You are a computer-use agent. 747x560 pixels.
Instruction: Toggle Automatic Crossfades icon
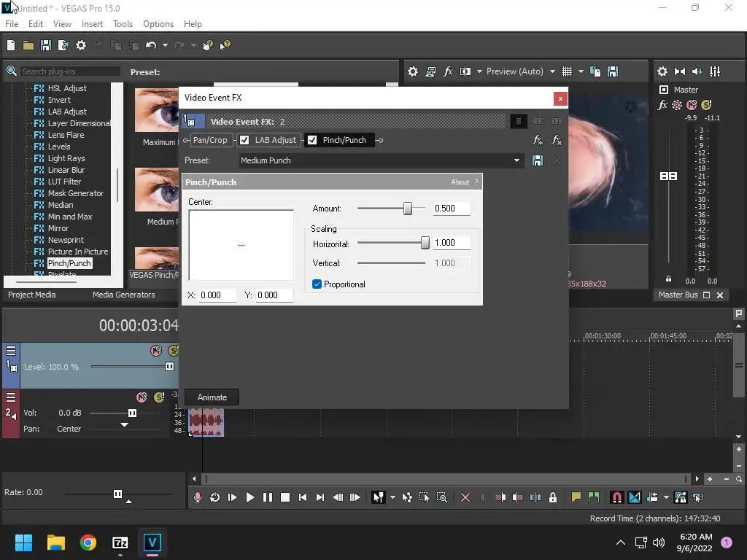tap(635, 497)
